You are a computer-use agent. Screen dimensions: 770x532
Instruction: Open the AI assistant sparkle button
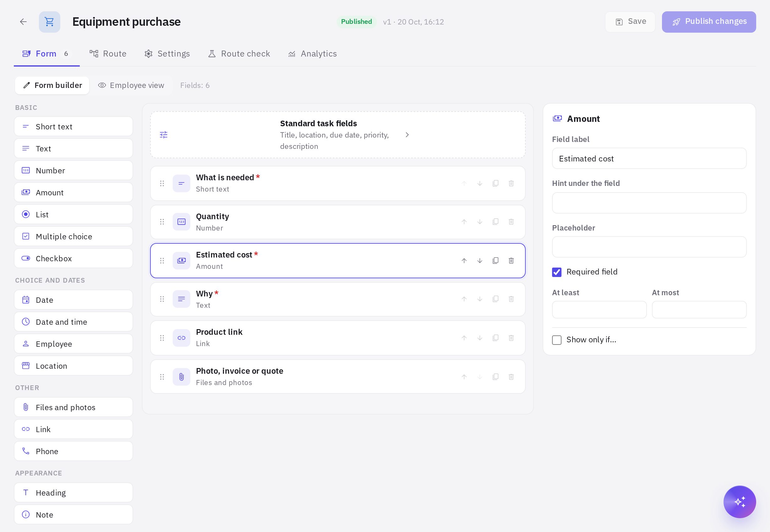pyautogui.click(x=739, y=502)
